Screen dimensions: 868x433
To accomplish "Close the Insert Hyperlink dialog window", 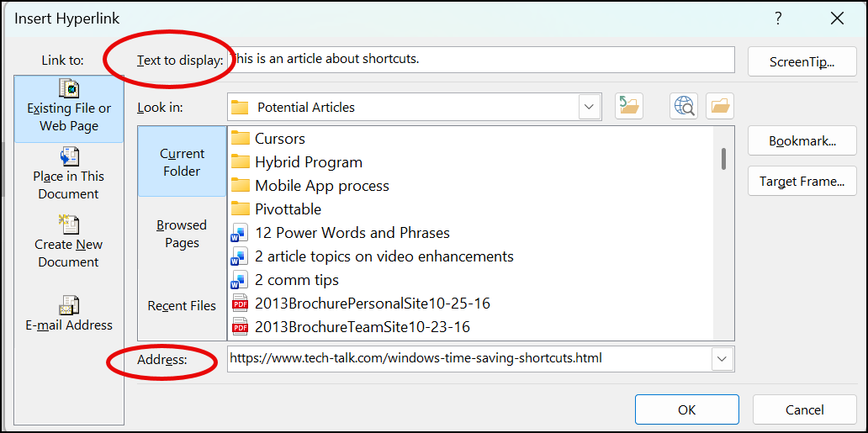I will pos(838,18).
